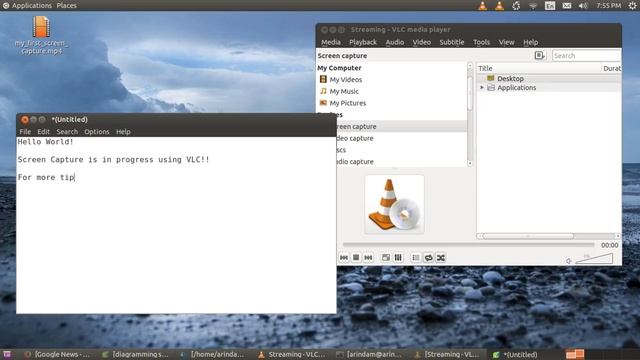The width and height of the screenshot is (640, 360).
Task: Open the Video menu in VLC
Action: [422, 42]
